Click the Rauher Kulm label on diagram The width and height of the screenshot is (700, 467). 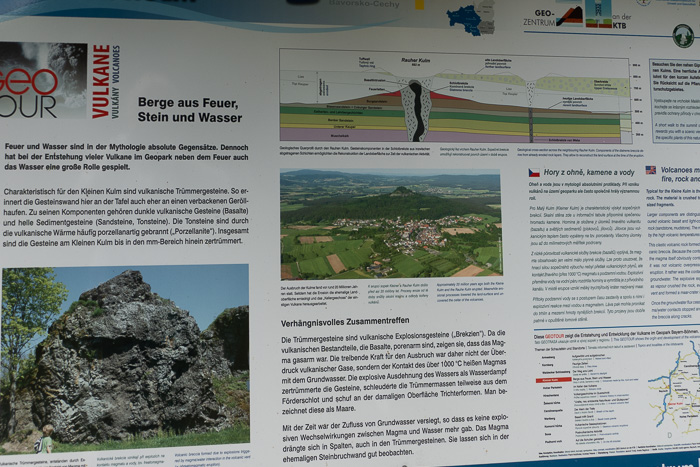coord(415,60)
